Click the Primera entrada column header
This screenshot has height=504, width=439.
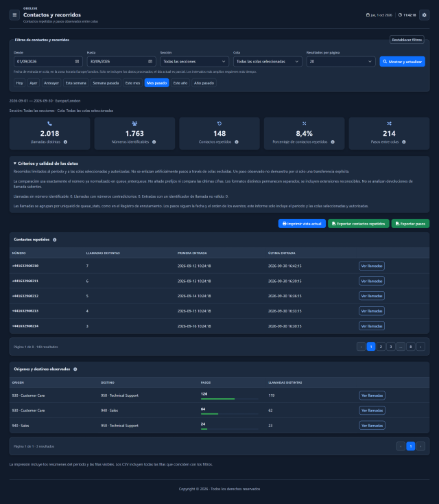click(192, 253)
